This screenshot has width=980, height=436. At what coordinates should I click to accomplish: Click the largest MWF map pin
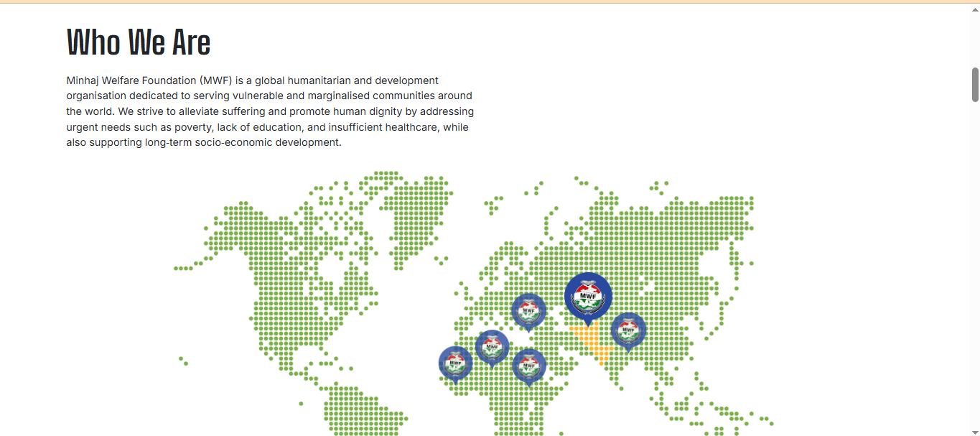(588, 296)
